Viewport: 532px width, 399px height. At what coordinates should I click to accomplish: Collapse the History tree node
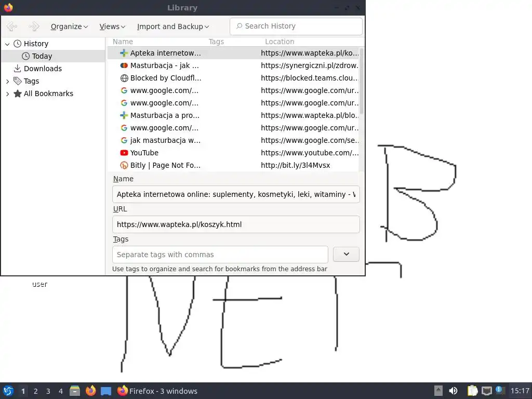(x=7, y=44)
